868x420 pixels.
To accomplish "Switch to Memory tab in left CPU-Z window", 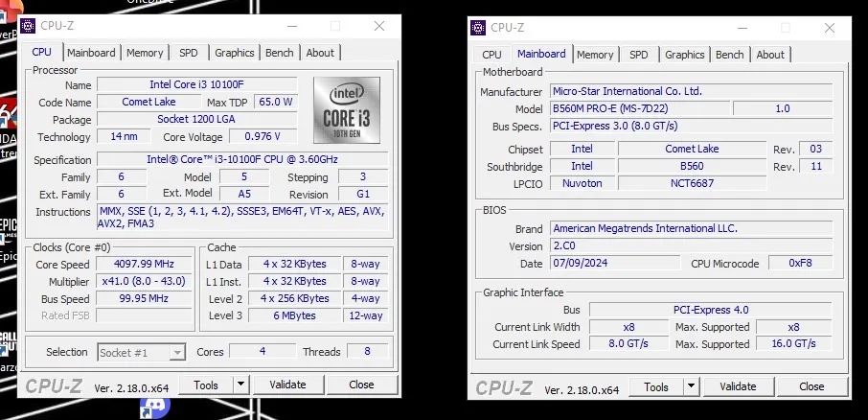I will point(145,53).
